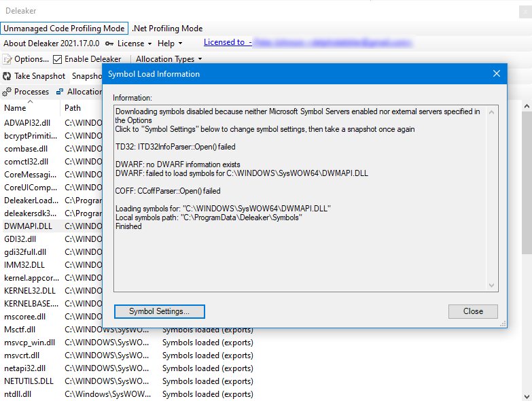Image resolution: width=532 pixels, height=401 pixels.
Task: Open the Help dropdown menu
Action: click(x=170, y=43)
